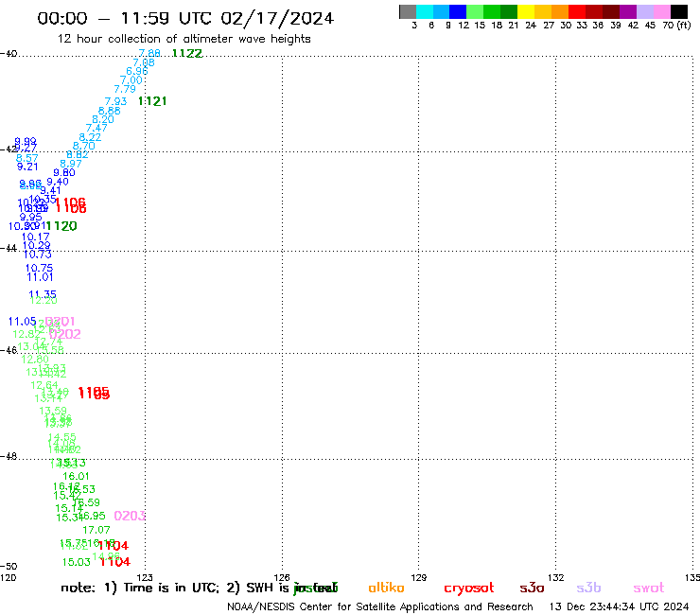The height and width of the screenshot is (615, 700).
Task: Click the wave height value 7.00
Action: tap(131, 80)
